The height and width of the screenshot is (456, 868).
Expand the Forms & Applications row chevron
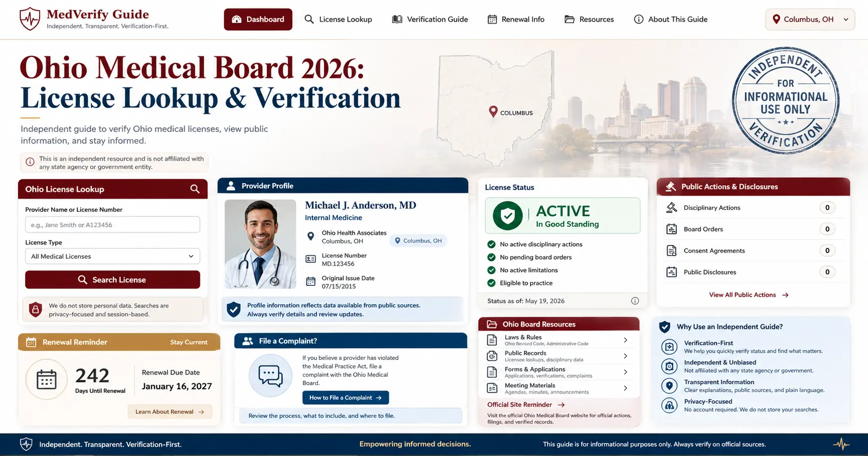coord(625,372)
